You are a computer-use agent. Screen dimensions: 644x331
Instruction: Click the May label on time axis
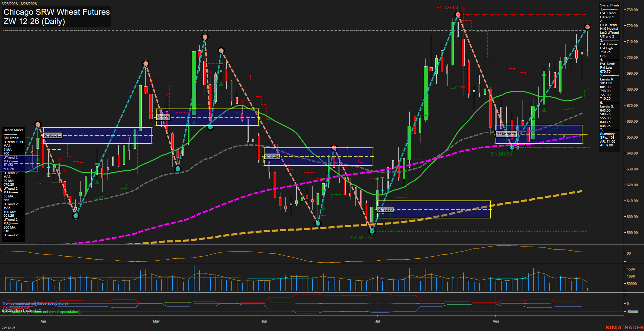pyautogui.click(x=156, y=321)
